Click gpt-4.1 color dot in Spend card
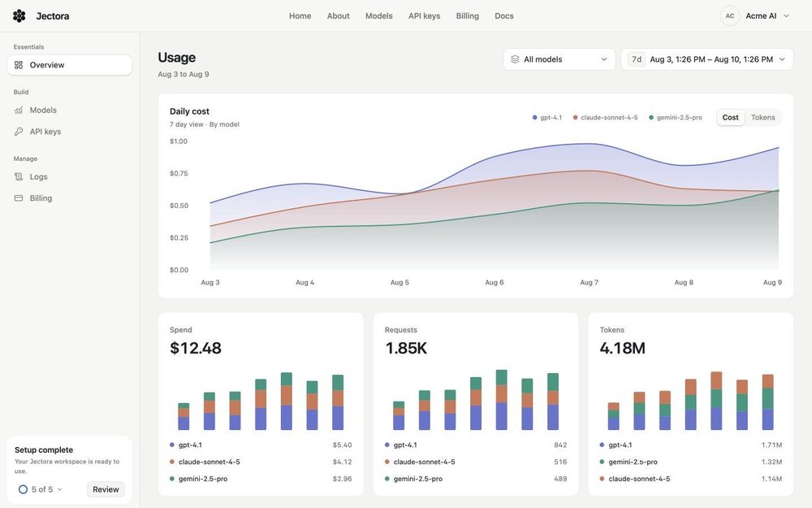 tap(172, 445)
